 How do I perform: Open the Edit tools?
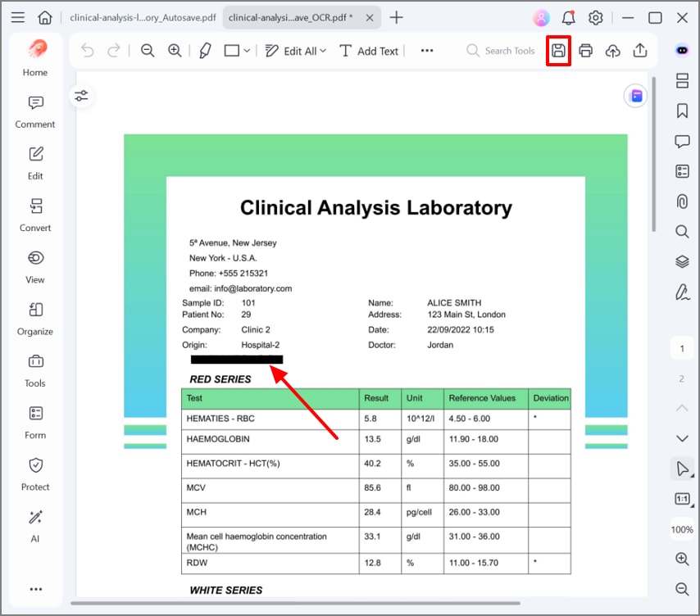tap(35, 163)
